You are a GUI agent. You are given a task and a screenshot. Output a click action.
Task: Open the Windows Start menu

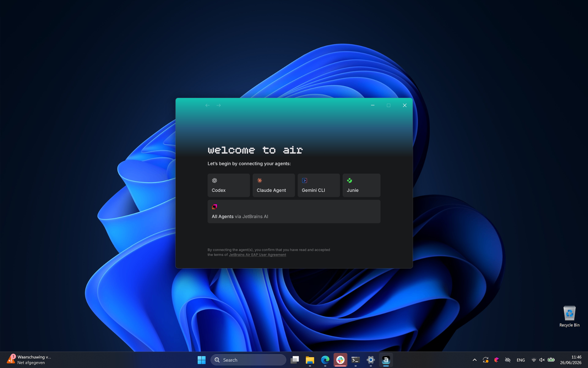[202, 360]
